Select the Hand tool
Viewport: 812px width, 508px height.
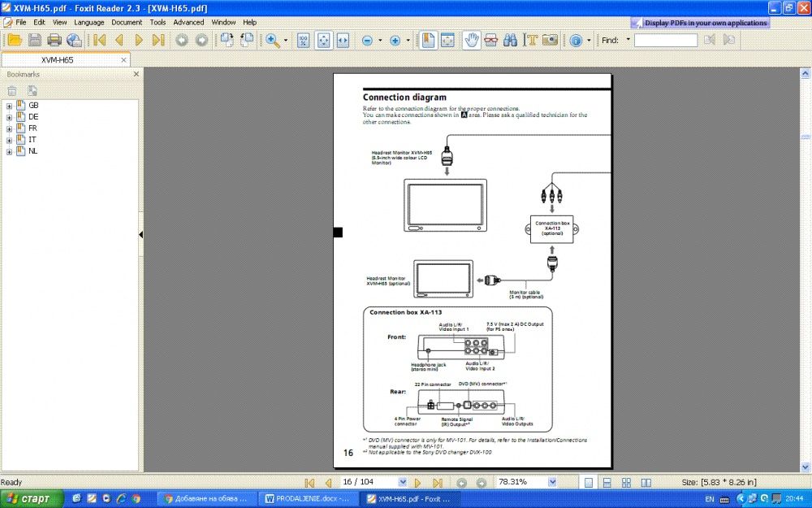point(471,40)
